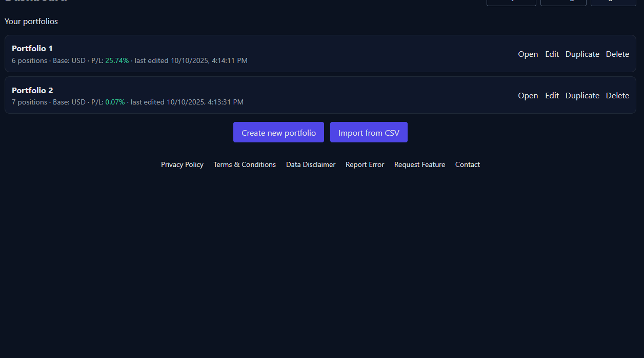Open the Privacy Policy page
This screenshot has height=358, width=644.
(x=182, y=164)
